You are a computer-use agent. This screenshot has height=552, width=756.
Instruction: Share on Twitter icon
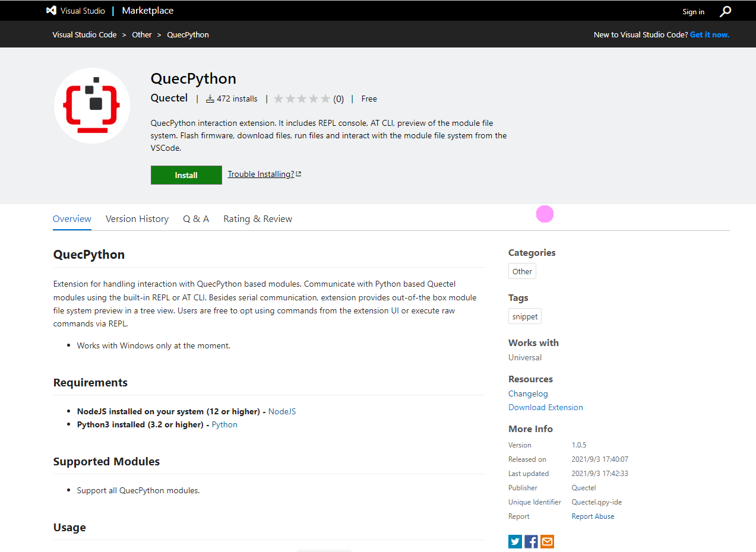[x=515, y=541]
